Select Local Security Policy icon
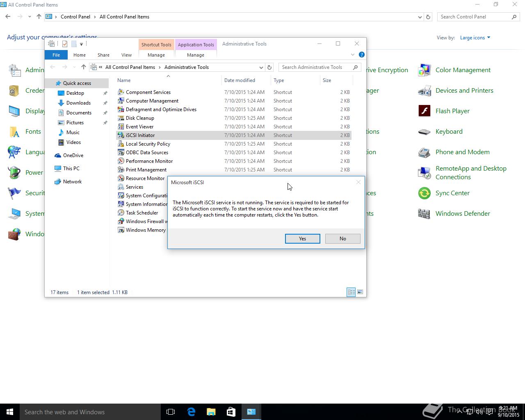Screen dimensions: 525x420 pos(121,144)
